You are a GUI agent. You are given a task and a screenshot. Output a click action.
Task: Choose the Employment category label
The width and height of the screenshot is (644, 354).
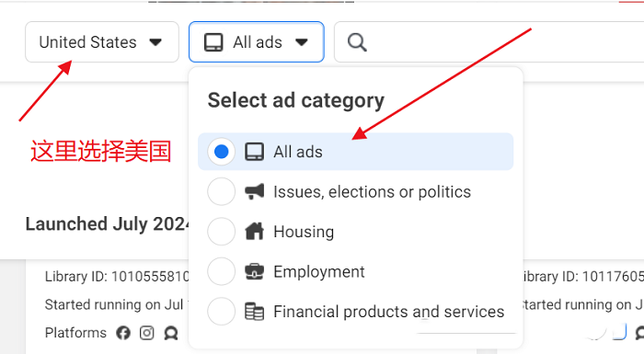point(319,271)
